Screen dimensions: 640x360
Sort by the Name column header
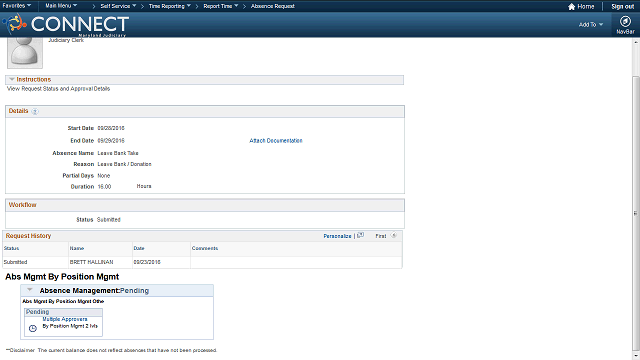pos(77,248)
